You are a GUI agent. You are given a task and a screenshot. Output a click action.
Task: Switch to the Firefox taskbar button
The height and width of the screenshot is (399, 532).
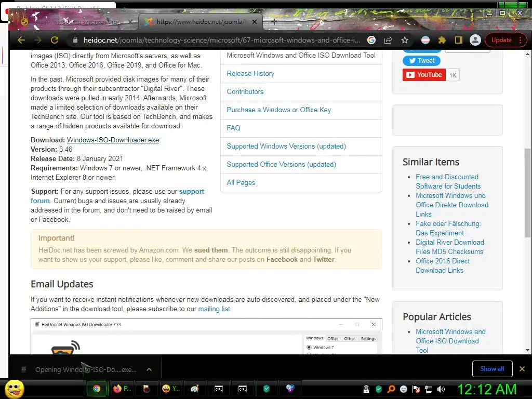click(x=122, y=389)
